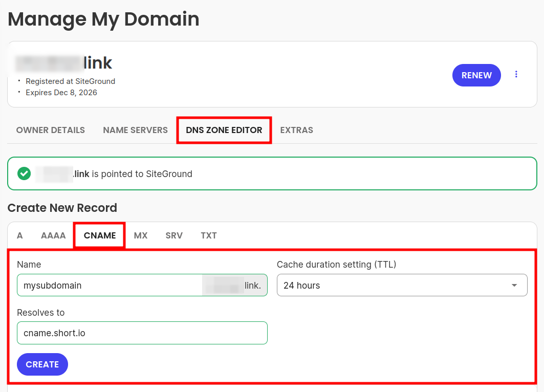Viewport: 544px width, 392px height.
Task: Choose the A record type tab
Action: click(x=20, y=235)
